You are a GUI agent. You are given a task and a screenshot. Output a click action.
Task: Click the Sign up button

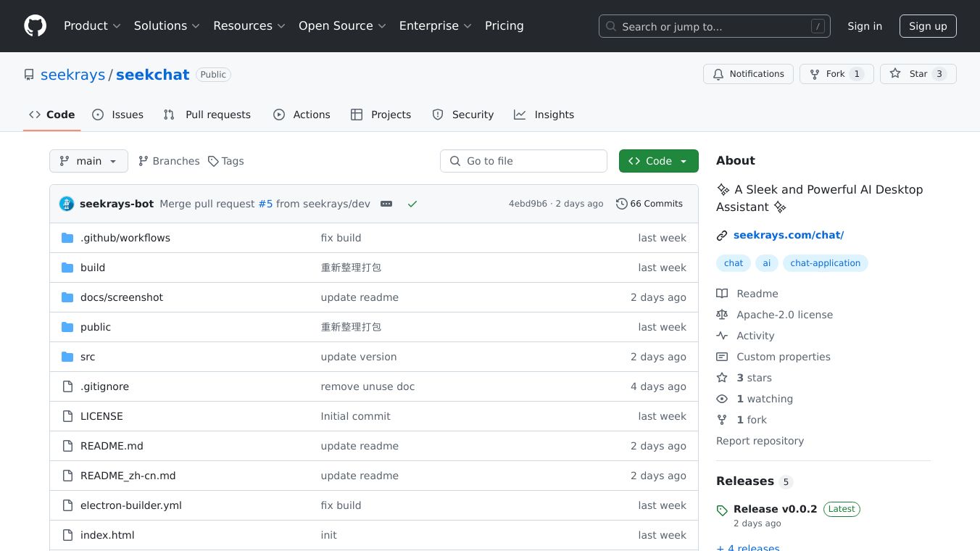pos(928,26)
